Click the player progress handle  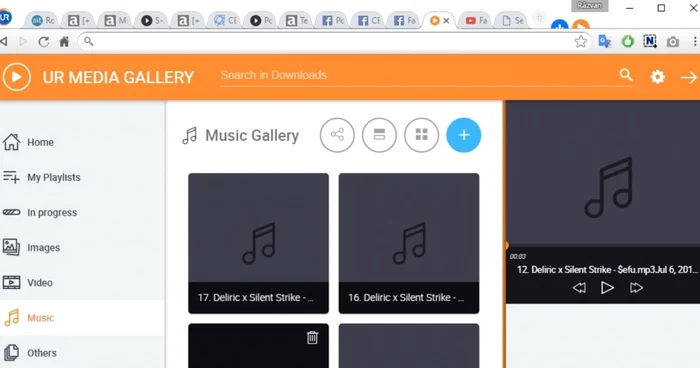507,245
